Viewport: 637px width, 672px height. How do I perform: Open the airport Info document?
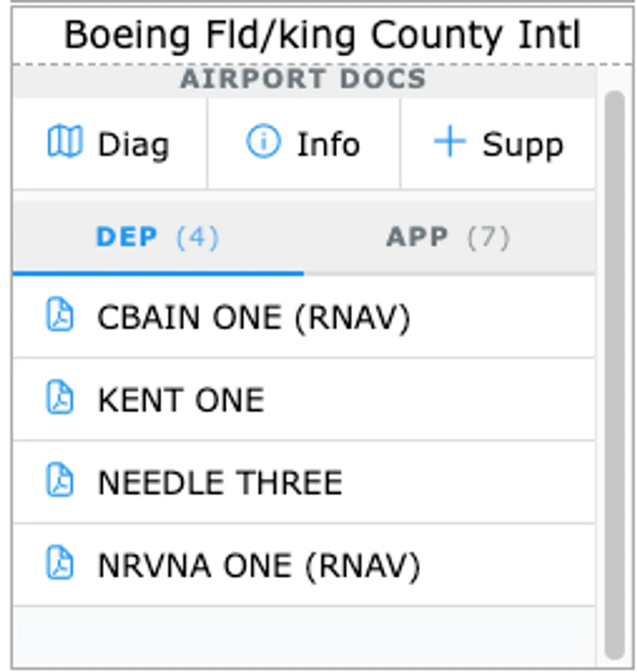click(x=328, y=145)
